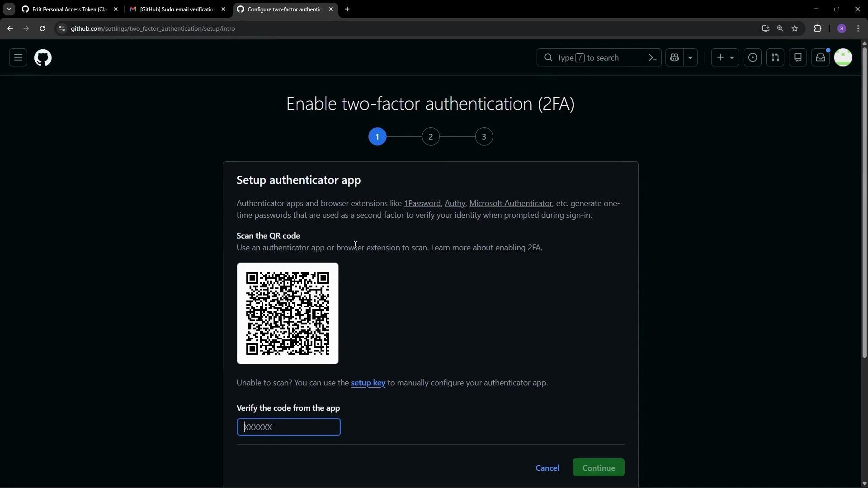Close the Edit Personal Access Token tab
Viewport: 868px width, 488px height.
point(116,9)
